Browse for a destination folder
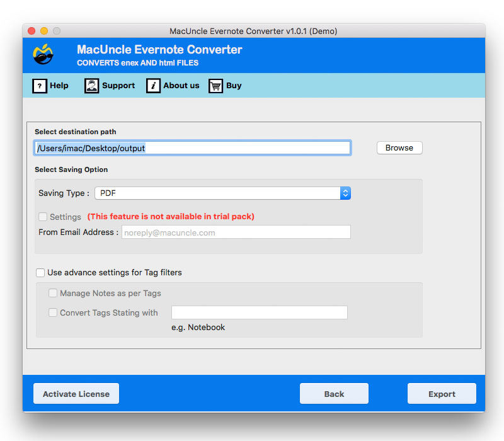504x441 pixels. point(399,147)
